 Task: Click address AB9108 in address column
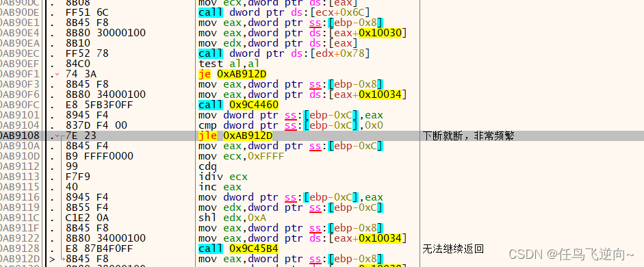tap(20, 136)
